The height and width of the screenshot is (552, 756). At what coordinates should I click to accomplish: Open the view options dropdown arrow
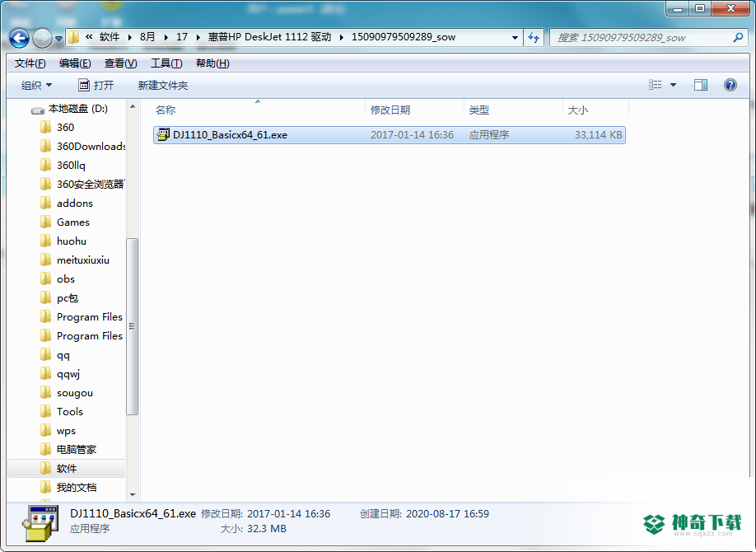(x=673, y=85)
